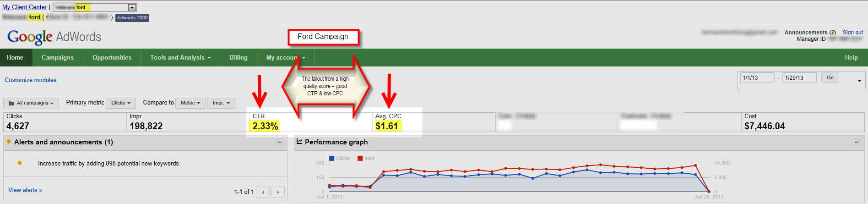Open the View alerts link
Screen dimensions: 868x204
(25, 190)
